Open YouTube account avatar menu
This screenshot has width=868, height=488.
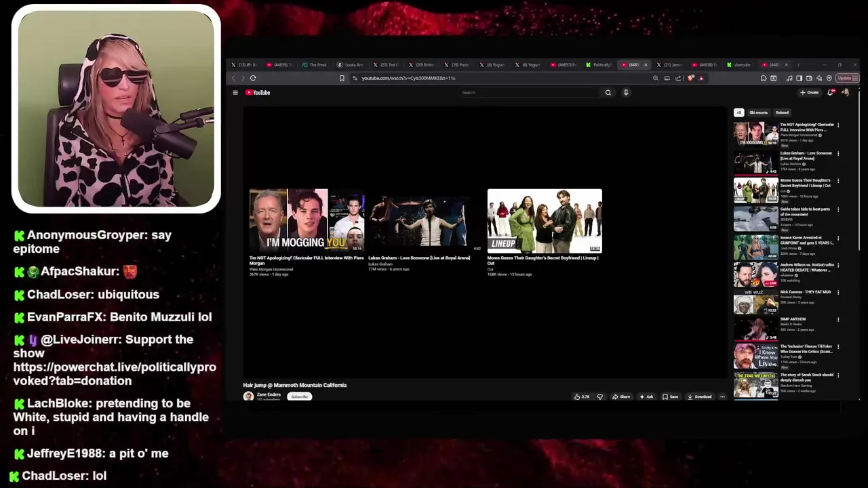click(x=845, y=93)
